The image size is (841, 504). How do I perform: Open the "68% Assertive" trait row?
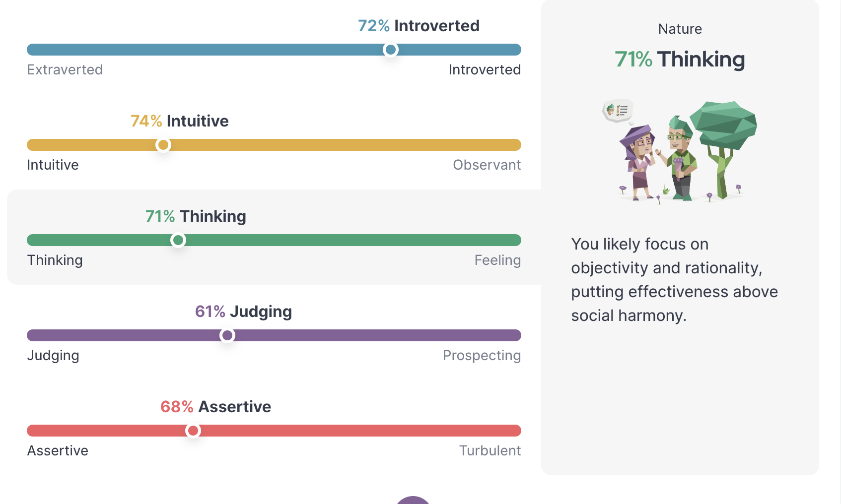215,407
